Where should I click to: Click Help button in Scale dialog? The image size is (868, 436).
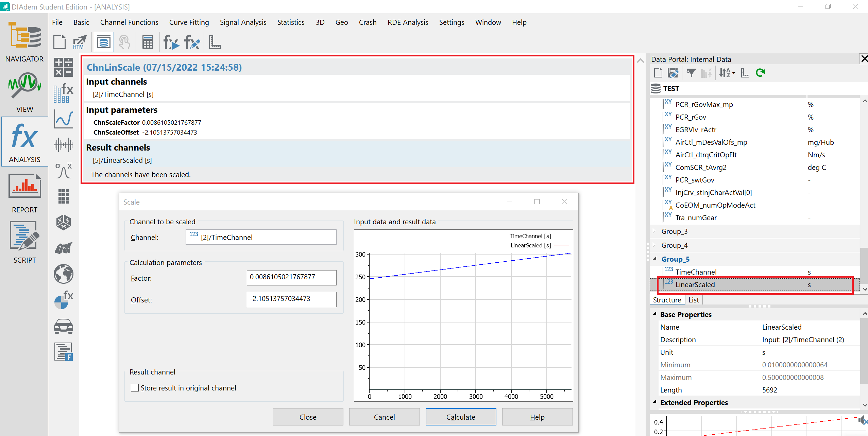(x=537, y=417)
